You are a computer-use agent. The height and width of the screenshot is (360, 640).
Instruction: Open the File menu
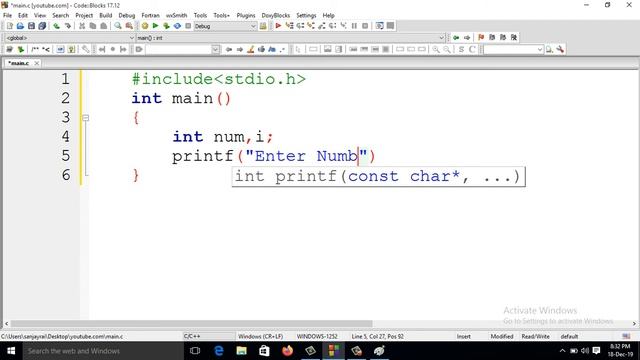pyautogui.click(x=7, y=15)
